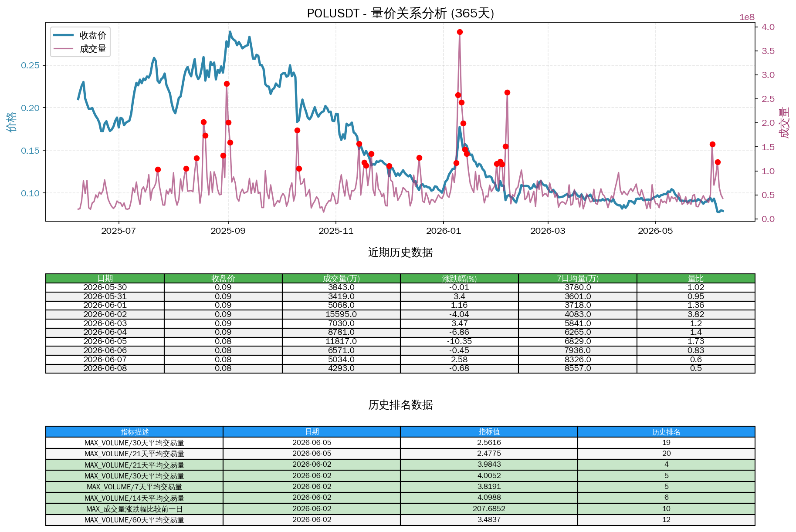This screenshot has height=532, width=796.
Task: Click the chart title "POLUSDT - 量价关系分析 (365天)"
Action: (400, 13)
